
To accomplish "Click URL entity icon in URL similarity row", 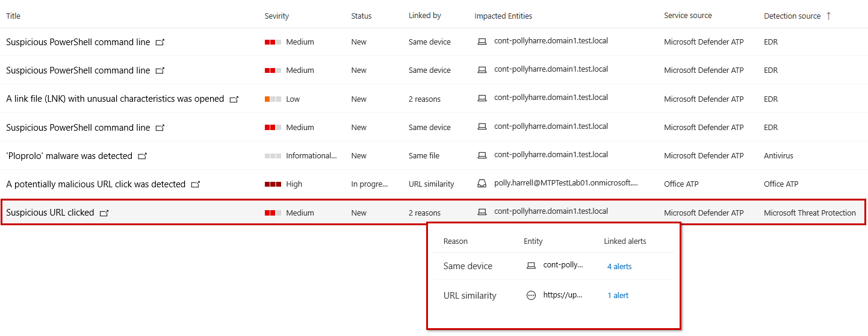I will (531, 296).
